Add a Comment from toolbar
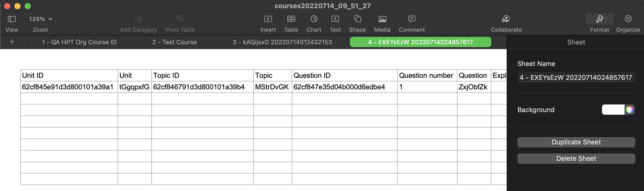Viewport: 644px width, 191px height. point(412,19)
